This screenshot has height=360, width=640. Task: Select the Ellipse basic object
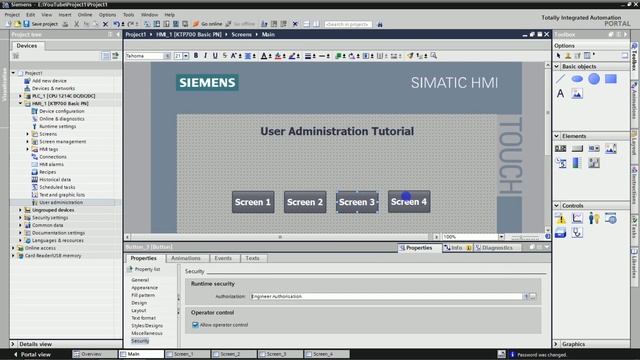[x=577, y=79]
